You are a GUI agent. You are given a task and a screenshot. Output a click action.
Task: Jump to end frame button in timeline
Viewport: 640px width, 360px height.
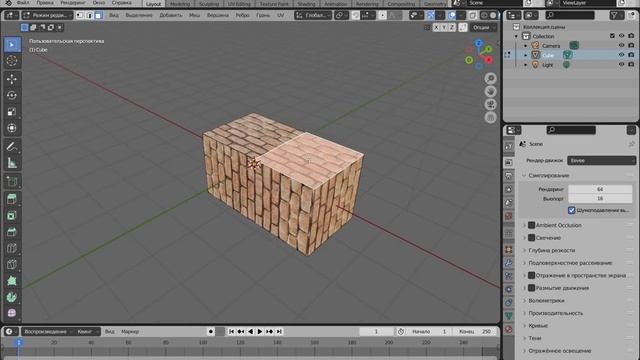tap(279, 331)
